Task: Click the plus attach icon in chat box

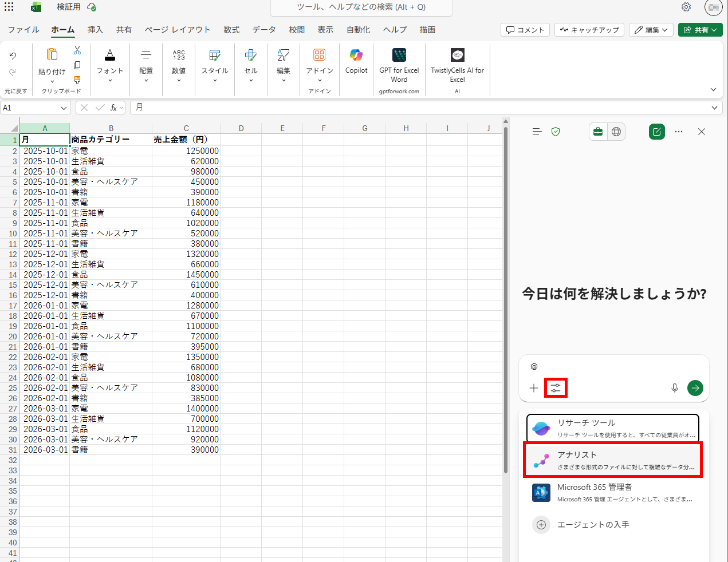Action: [x=533, y=388]
